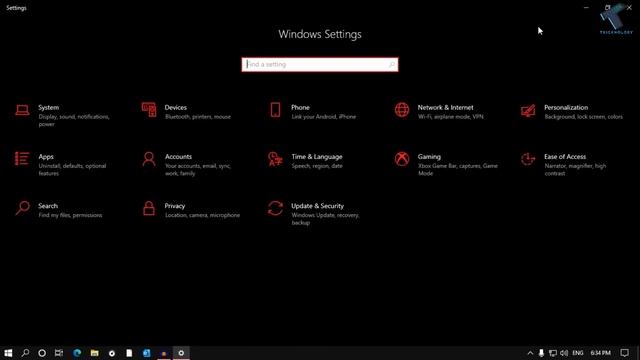Open Devices settings icon
640x360 pixels.
click(149, 110)
